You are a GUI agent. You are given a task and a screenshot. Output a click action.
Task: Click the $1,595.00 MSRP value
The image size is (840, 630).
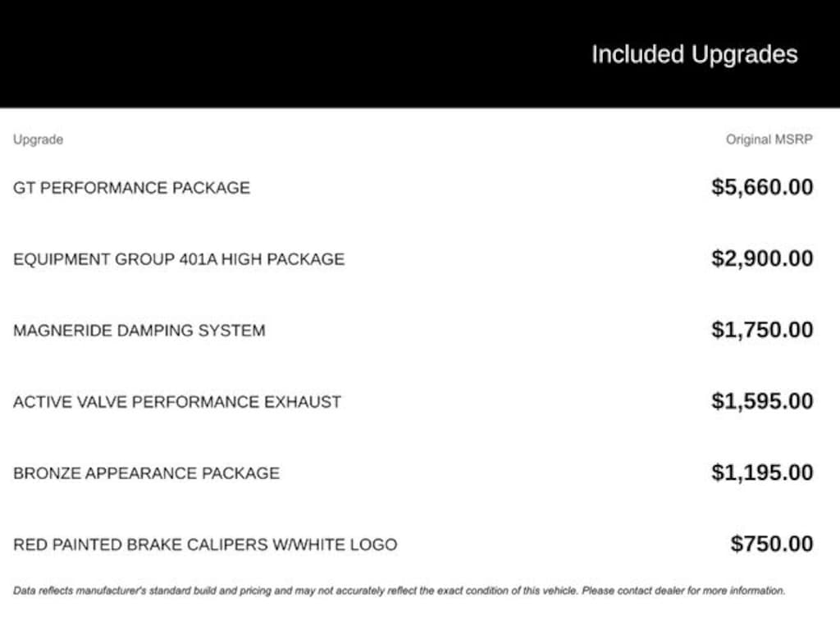coord(762,401)
